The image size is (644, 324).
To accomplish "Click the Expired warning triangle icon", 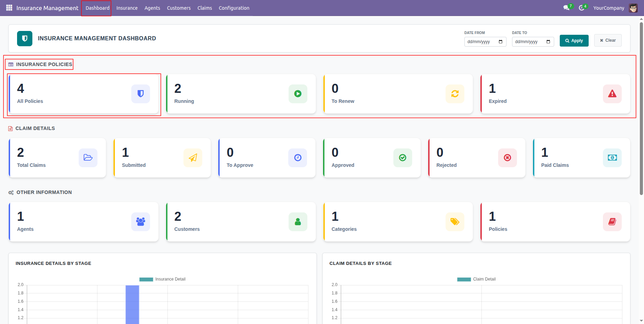I will [612, 94].
